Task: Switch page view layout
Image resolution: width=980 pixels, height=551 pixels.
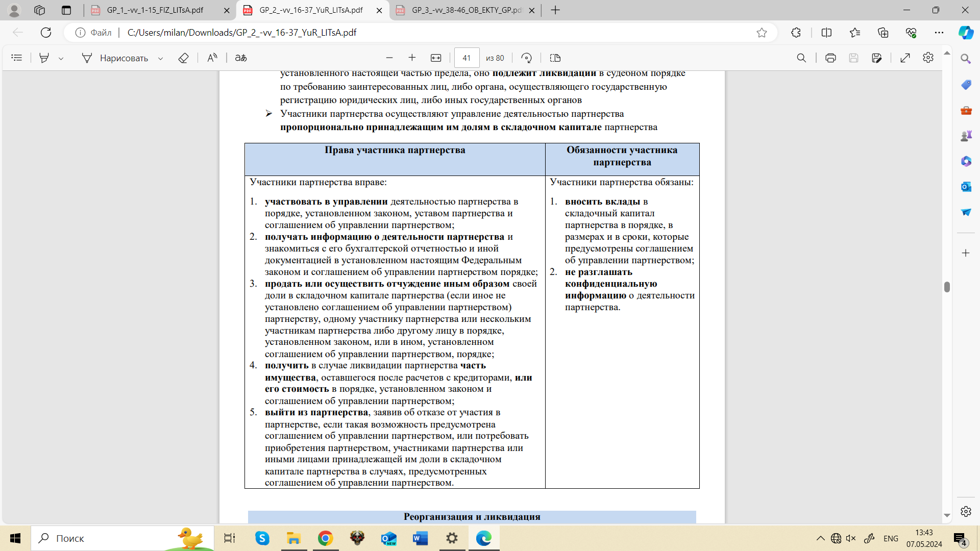Action: click(555, 58)
